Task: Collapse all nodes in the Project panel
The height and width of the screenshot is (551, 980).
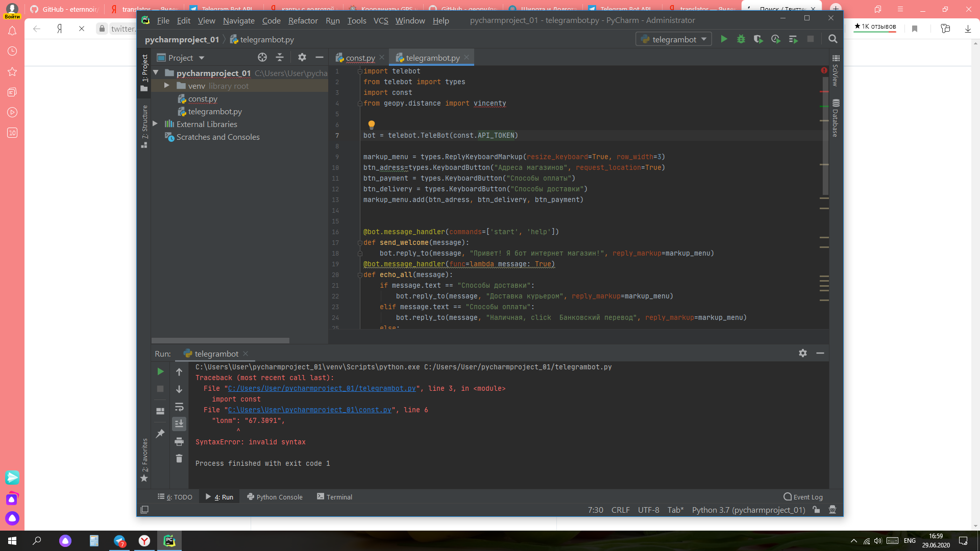Action: [x=280, y=58]
